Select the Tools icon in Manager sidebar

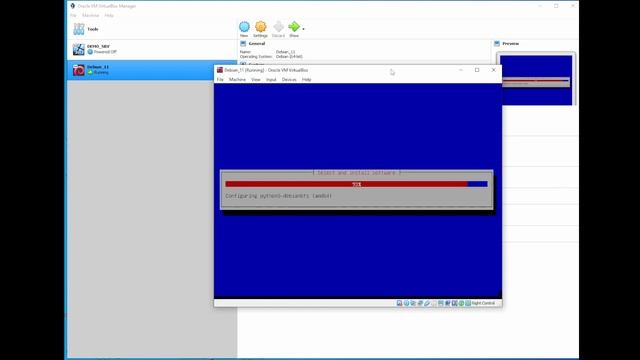(79, 29)
